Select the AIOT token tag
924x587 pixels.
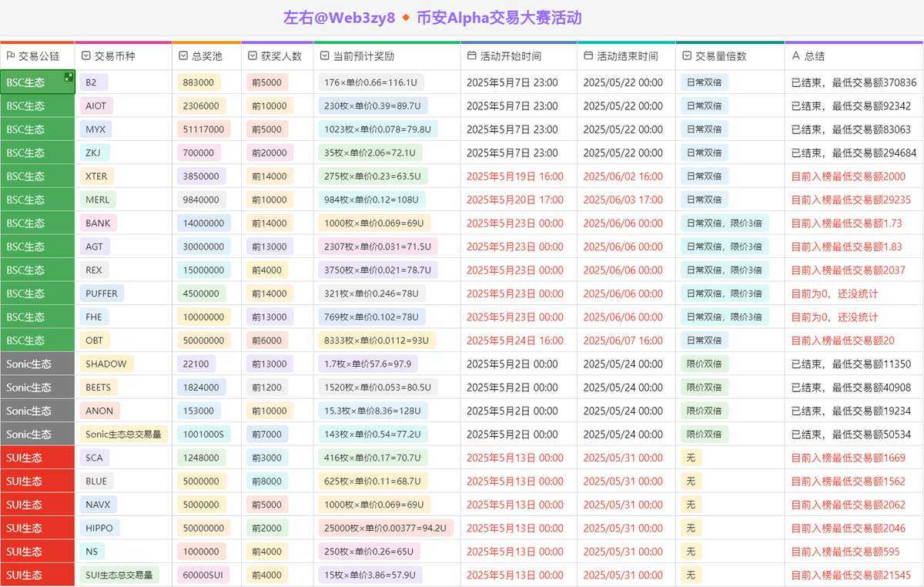(x=96, y=106)
